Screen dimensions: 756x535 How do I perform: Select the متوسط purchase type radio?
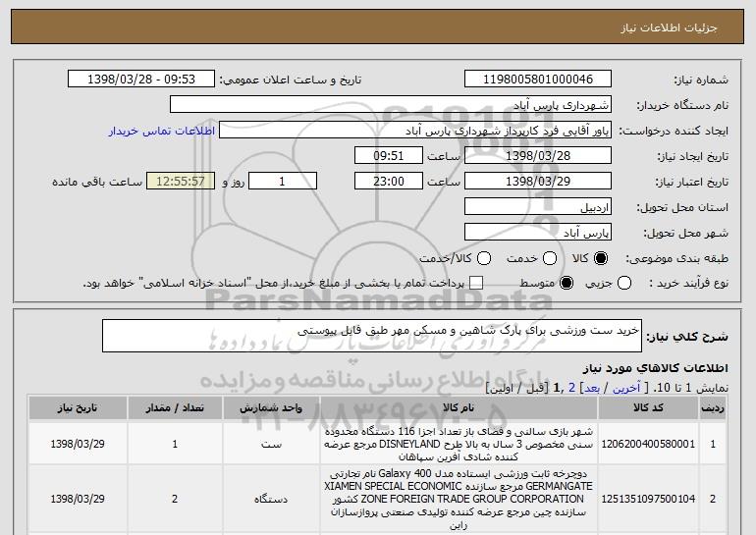[567, 284]
